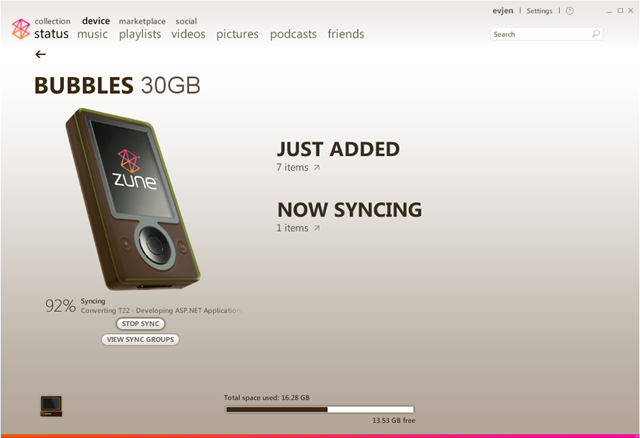Click the Zune logo icon
The width and height of the screenshot is (640, 438).
[x=20, y=29]
